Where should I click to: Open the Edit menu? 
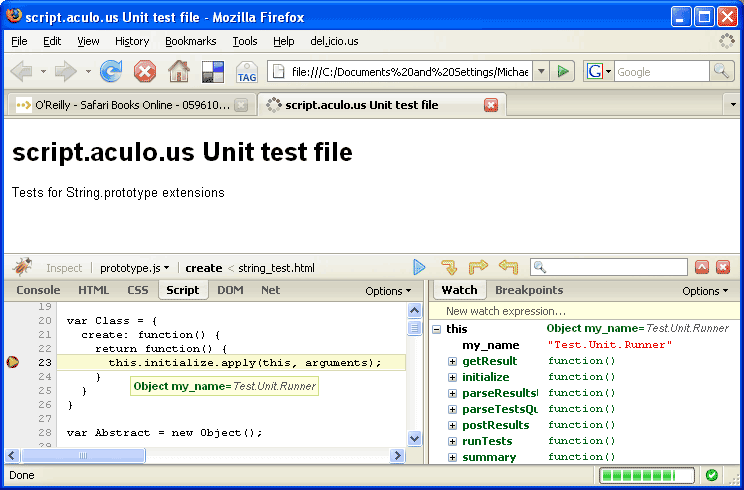(x=52, y=42)
